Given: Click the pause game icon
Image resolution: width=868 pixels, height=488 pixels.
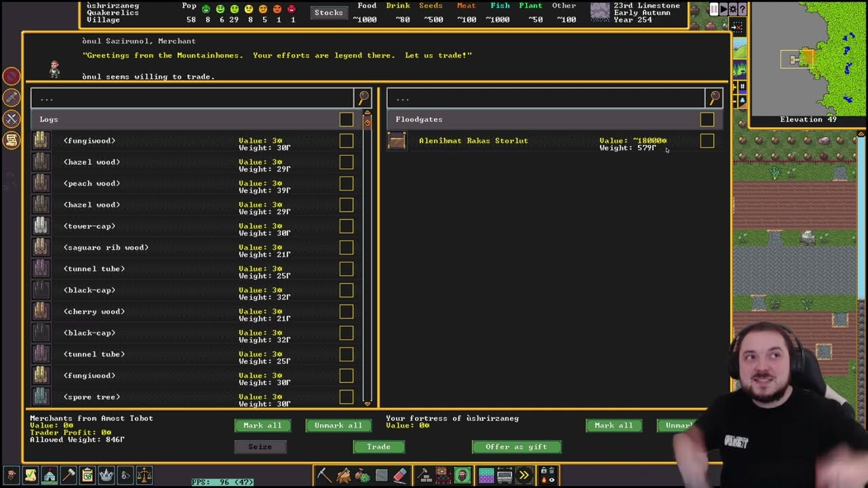Looking at the screenshot, I should (713, 9).
